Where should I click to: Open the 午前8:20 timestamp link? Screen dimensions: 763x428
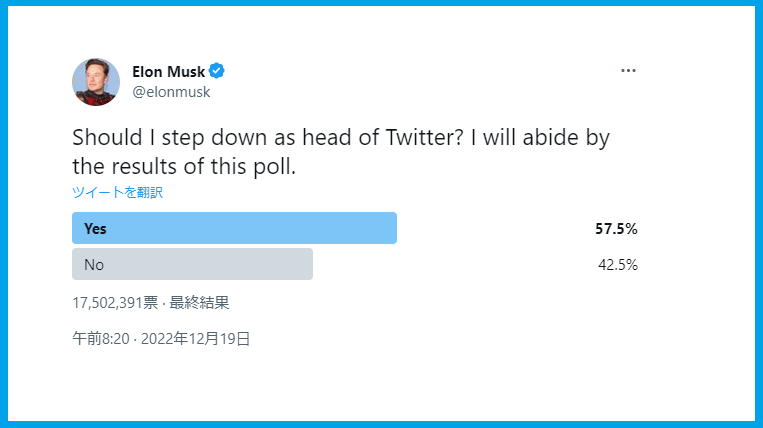point(101,339)
